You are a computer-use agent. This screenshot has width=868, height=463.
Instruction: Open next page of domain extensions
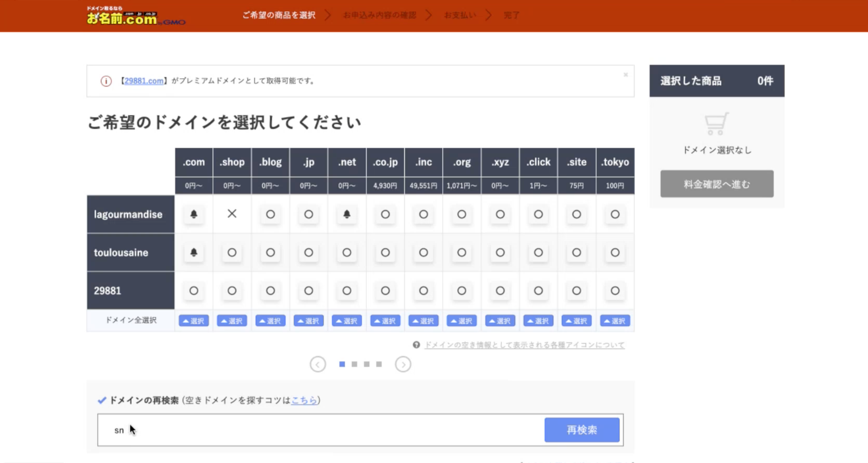pyautogui.click(x=403, y=364)
